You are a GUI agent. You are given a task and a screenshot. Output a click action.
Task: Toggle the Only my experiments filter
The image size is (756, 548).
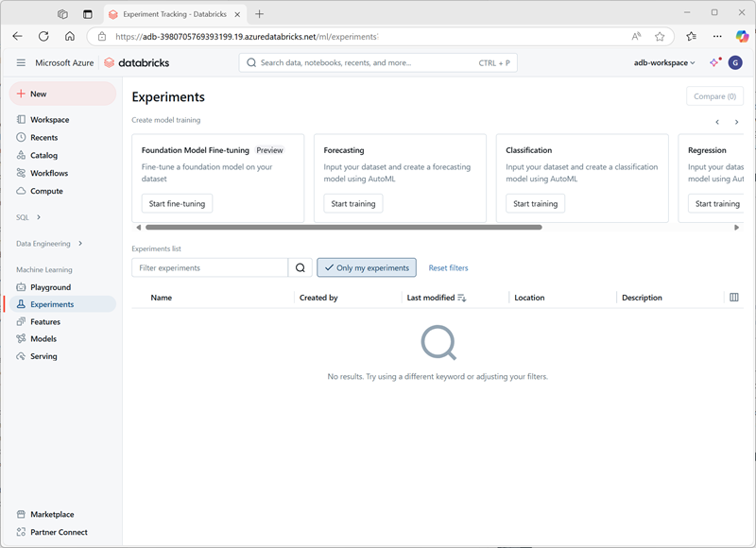pos(367,268)
